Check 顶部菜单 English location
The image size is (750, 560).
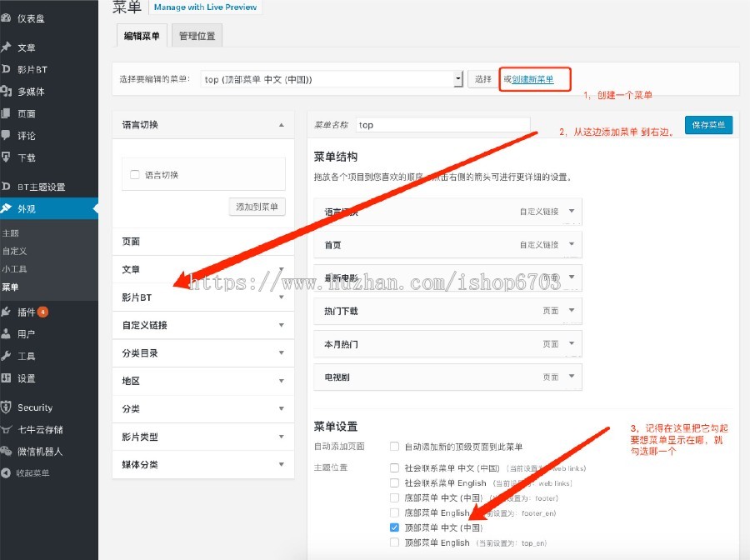click(x=395, y=542)
